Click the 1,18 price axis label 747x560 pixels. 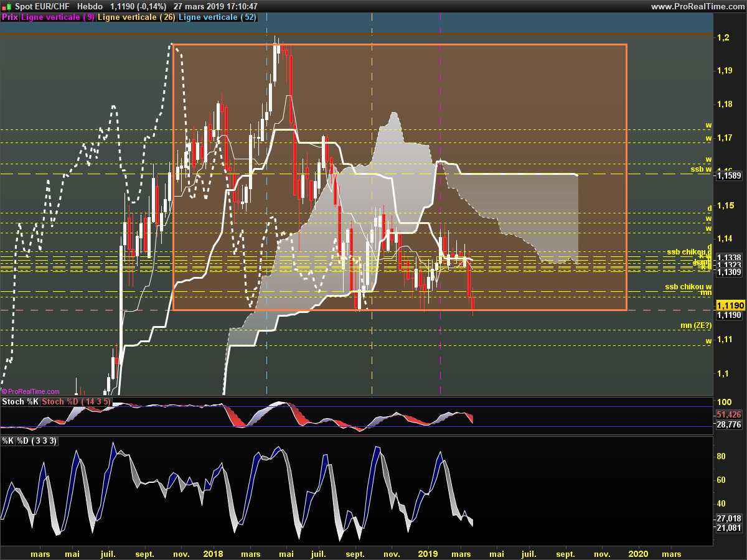point(725,105)
